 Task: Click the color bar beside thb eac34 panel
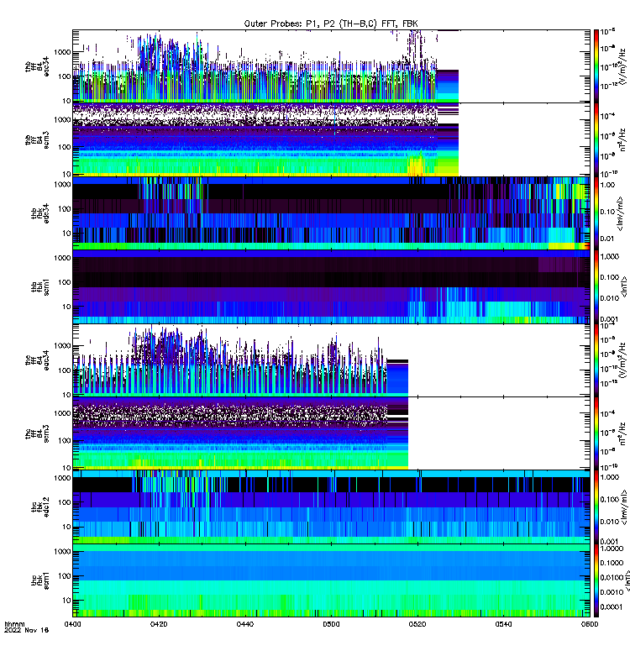click(x=596, y=66)
